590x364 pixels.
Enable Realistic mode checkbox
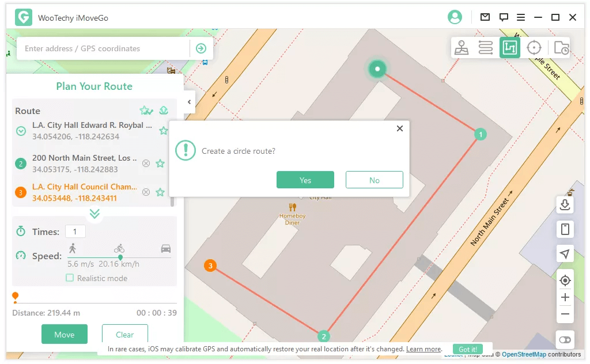point(70,278)
